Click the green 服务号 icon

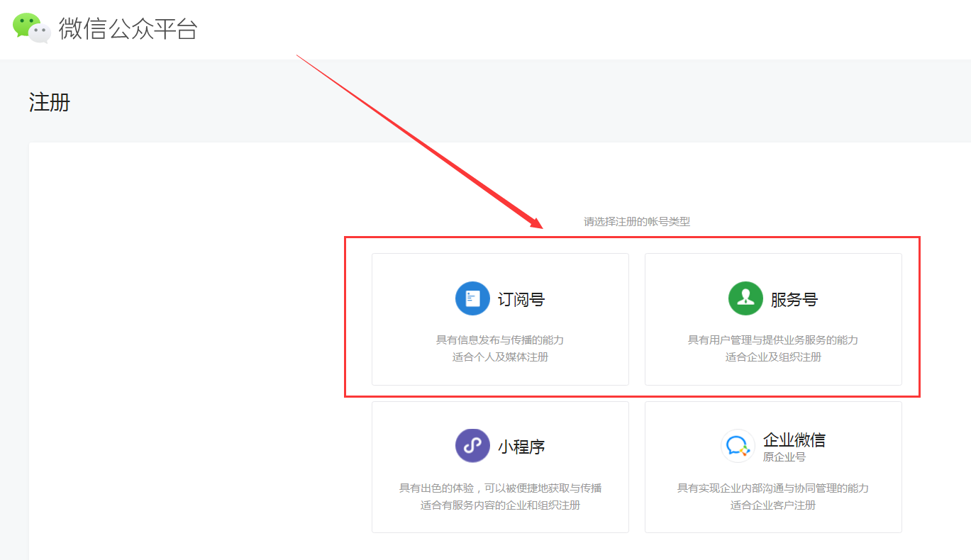coord(745,298)
